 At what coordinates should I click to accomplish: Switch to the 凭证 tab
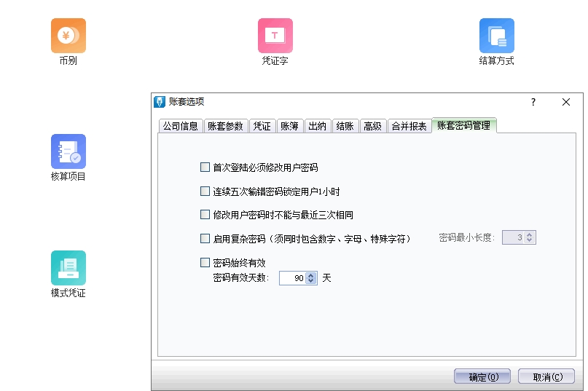coord(262,126)
